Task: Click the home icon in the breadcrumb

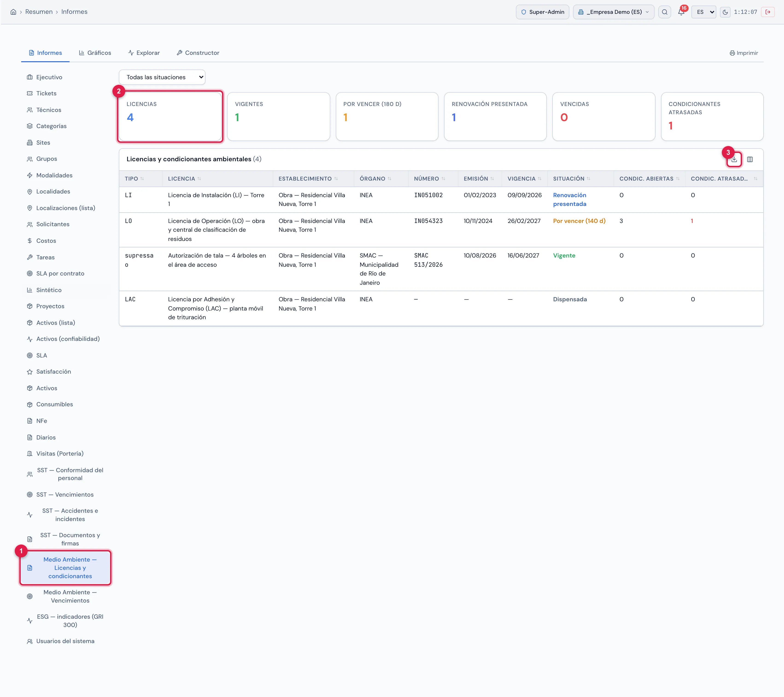Action: [x=13, y=12]
